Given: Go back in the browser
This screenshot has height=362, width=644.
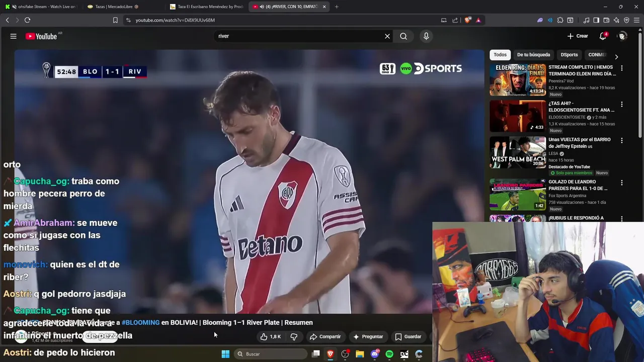Looking at the screenshot, I should 8,20.
